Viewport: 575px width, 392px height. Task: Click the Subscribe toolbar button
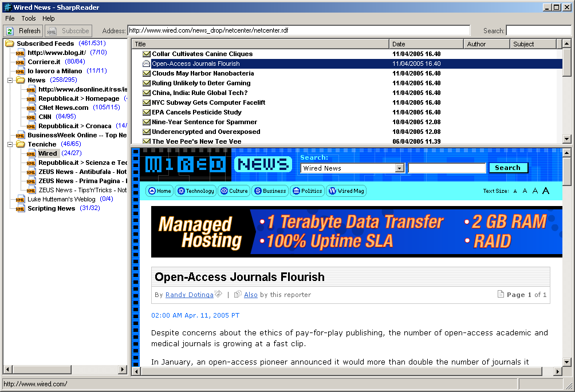(x=69, y=31)
